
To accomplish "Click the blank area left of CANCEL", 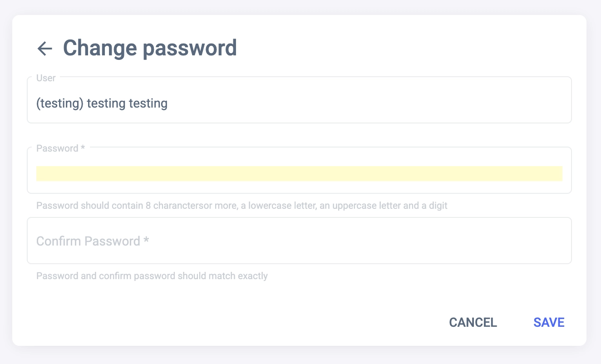I will tap(272, 322).
